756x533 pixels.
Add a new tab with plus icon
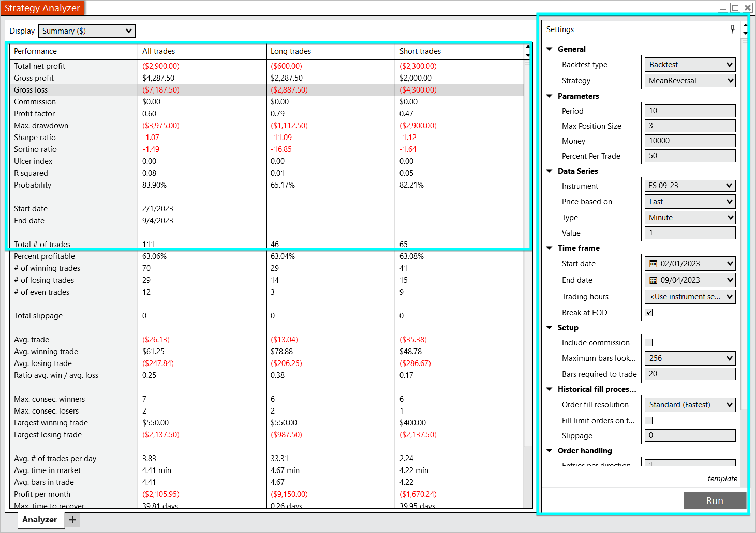pos(72,520)
